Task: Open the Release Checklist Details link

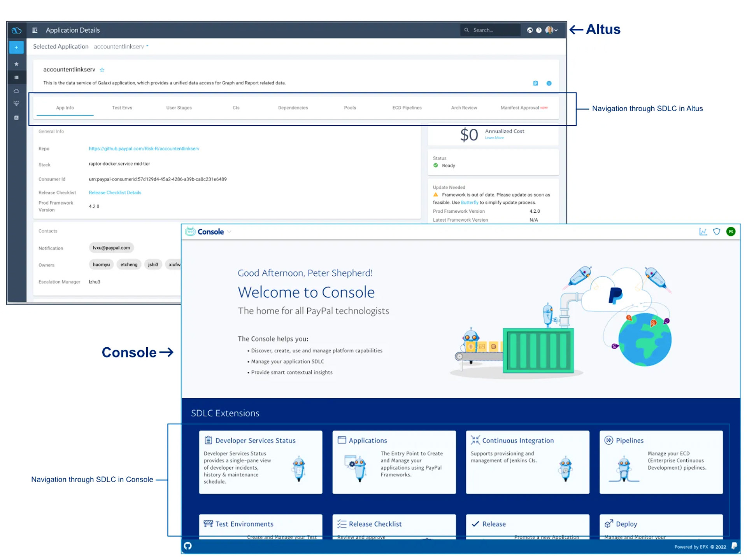Action: coord(115,192)
